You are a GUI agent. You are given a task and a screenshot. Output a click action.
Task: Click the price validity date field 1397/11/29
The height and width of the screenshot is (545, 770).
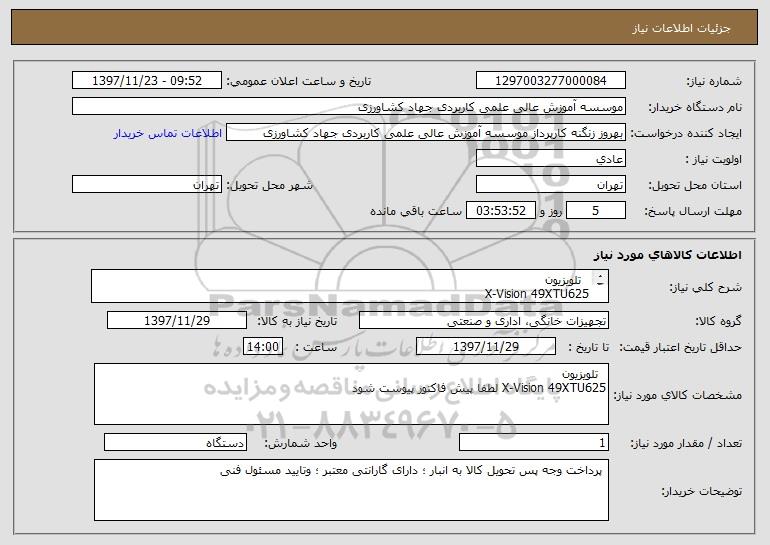tap(486, 347)
